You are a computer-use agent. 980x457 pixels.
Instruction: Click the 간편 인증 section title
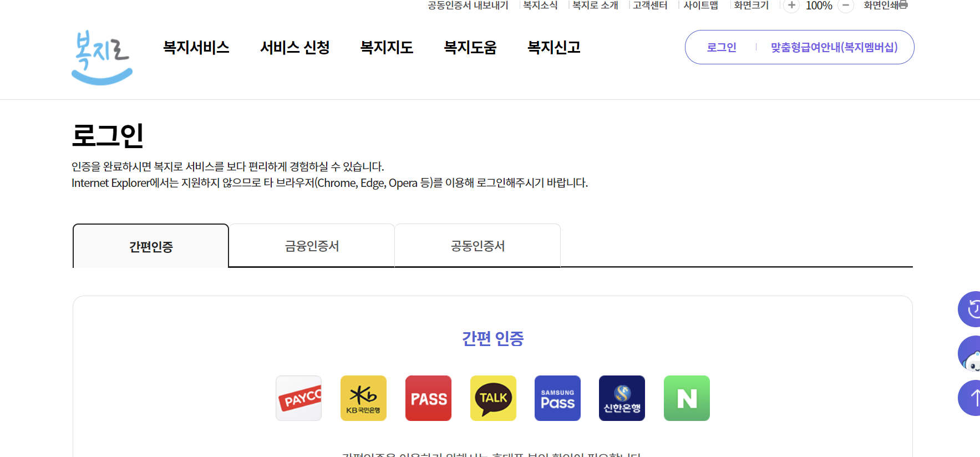493,338
